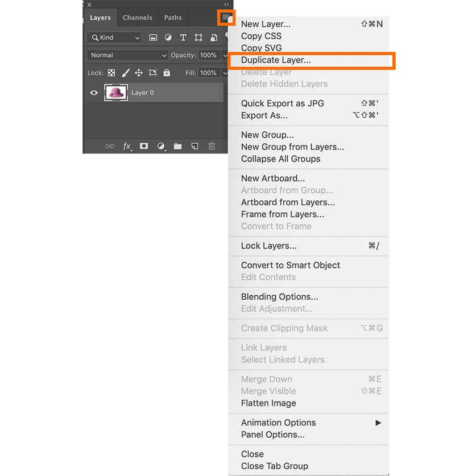Toggle the lock all padlock
This screenshot has width=472, height=476.
click(x=167, y=73)
